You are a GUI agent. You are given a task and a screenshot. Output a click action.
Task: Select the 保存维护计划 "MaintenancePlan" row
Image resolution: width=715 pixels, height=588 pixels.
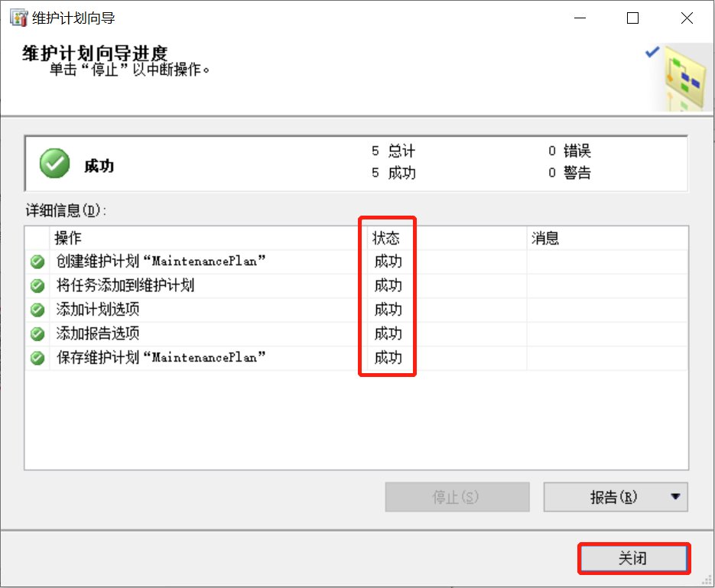click(356, 358)
